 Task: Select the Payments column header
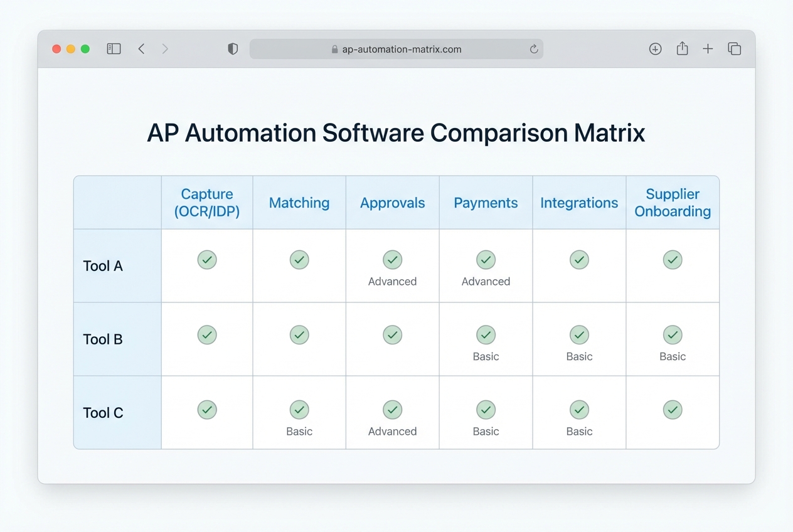(x=486, y=203)
